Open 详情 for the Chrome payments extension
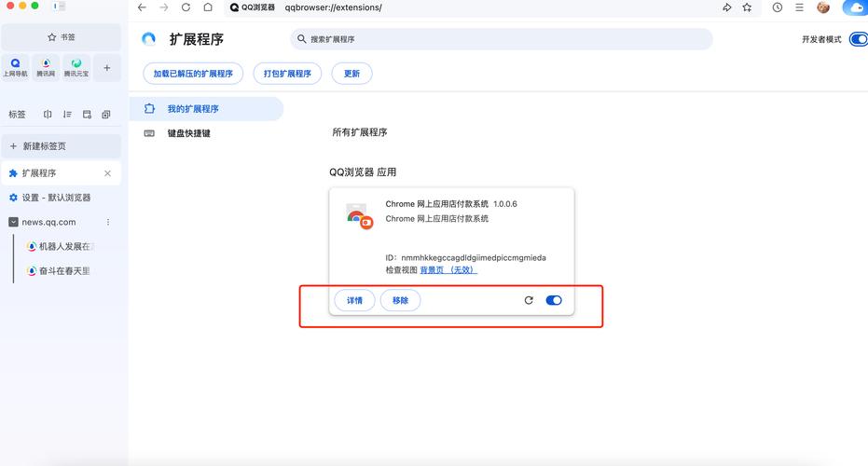Screen dimensions: 868x466 click(354, 300)
